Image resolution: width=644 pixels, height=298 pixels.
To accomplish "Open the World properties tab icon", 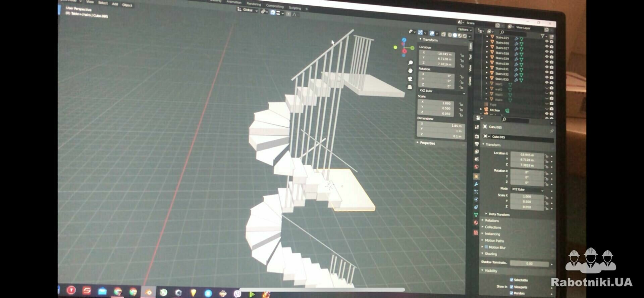I will coord(476,167).
